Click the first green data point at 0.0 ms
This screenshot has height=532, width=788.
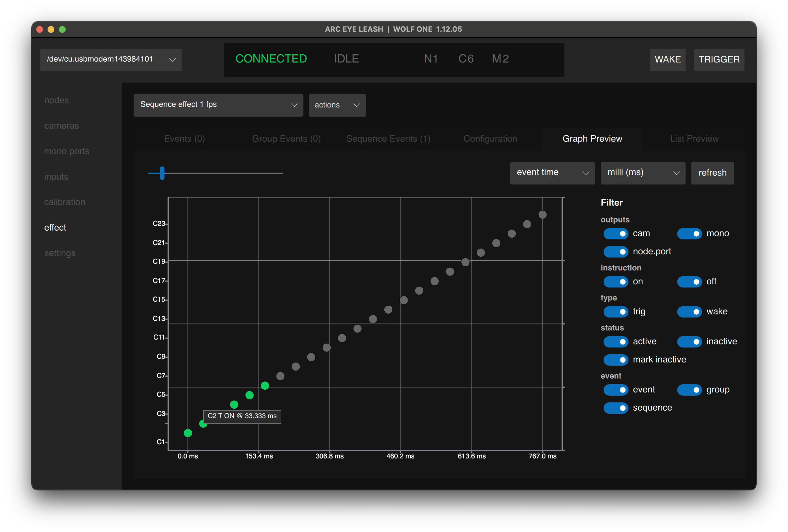coord(188,433)
